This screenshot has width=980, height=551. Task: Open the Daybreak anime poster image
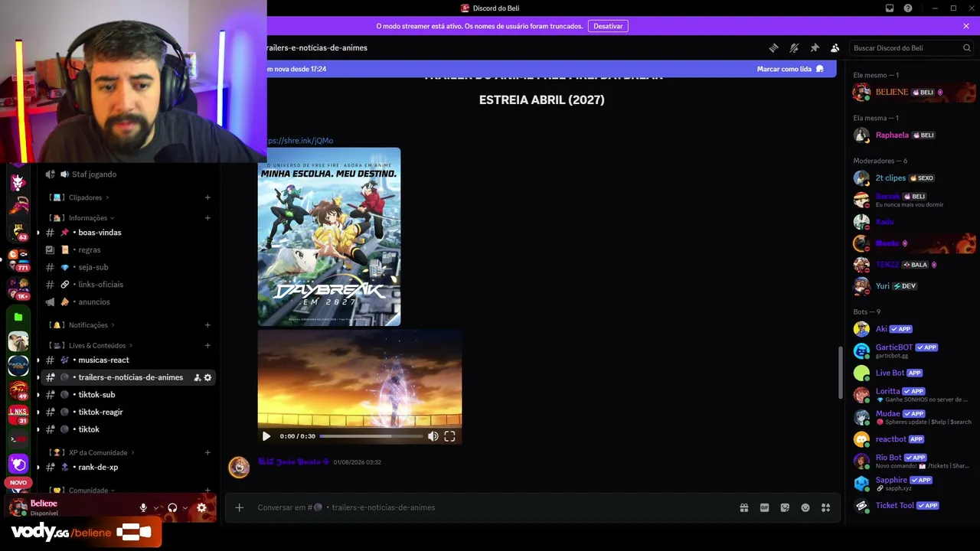329,236
